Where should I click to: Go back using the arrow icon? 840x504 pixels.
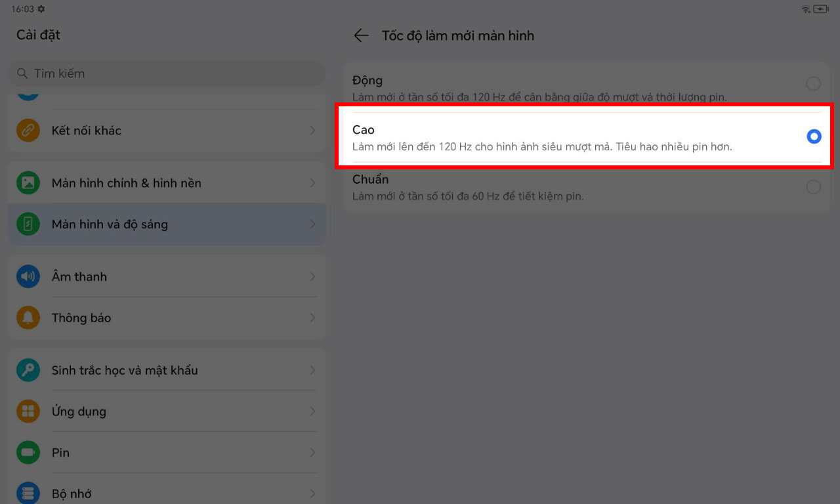(361, 35)
